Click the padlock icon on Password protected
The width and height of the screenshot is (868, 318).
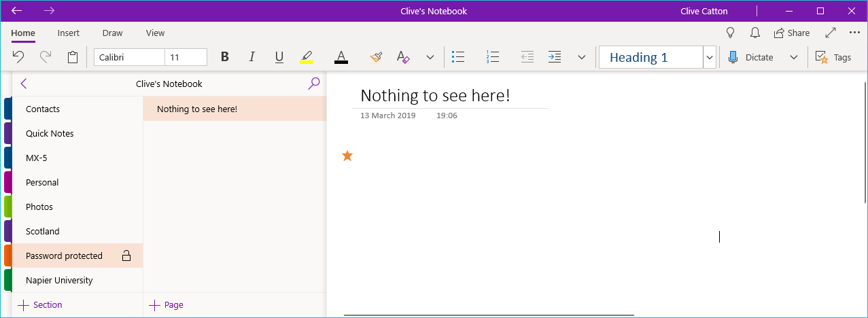126,255
